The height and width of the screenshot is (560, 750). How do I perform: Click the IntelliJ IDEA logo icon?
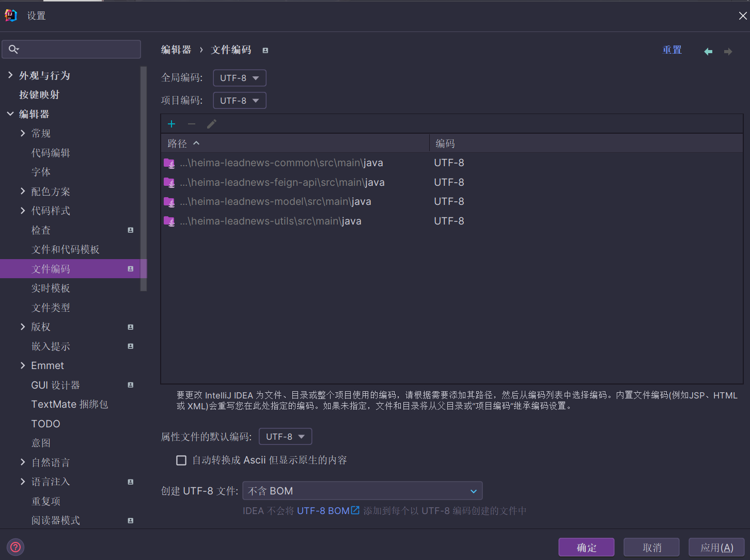[x=11, y=15]
